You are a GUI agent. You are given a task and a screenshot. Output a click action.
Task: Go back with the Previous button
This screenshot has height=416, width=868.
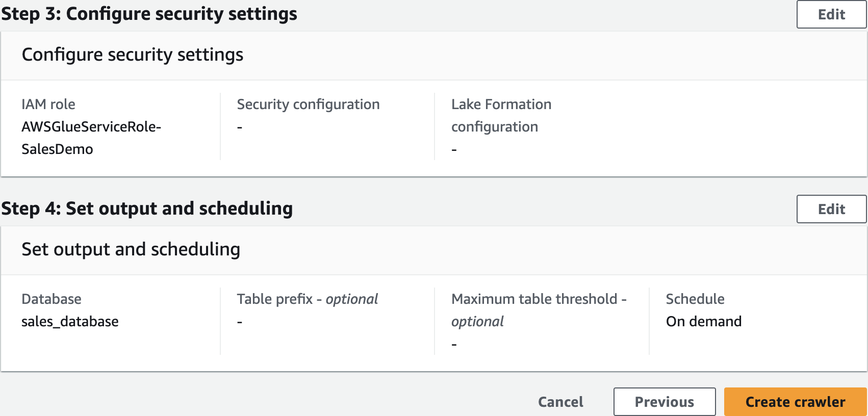click(664, 402)
